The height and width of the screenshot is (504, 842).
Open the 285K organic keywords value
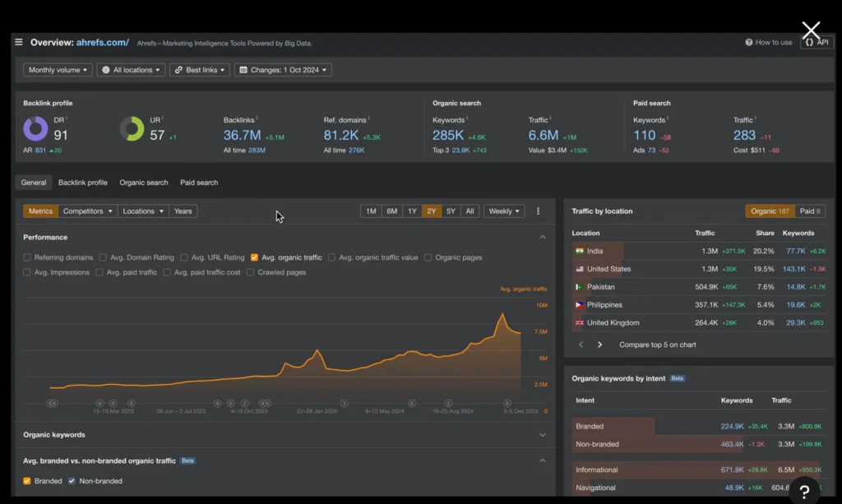pyautogui.click(x=448, y=136)
